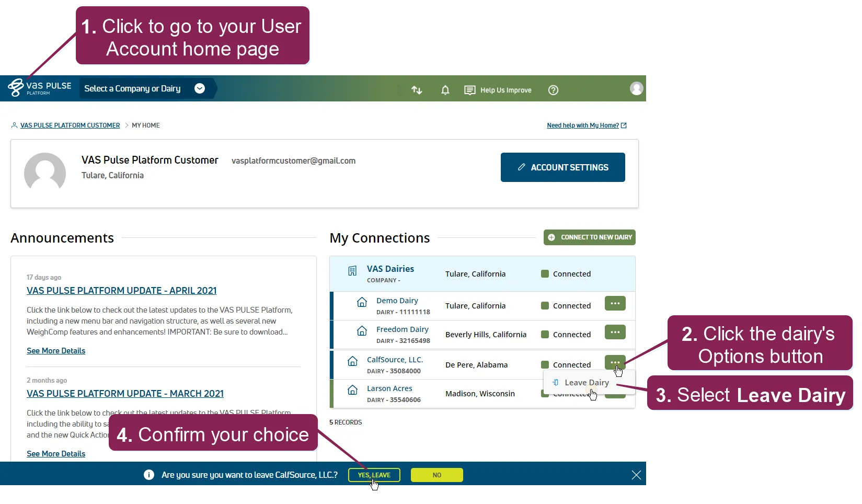Click See More Details under April update

coord(56,351)
